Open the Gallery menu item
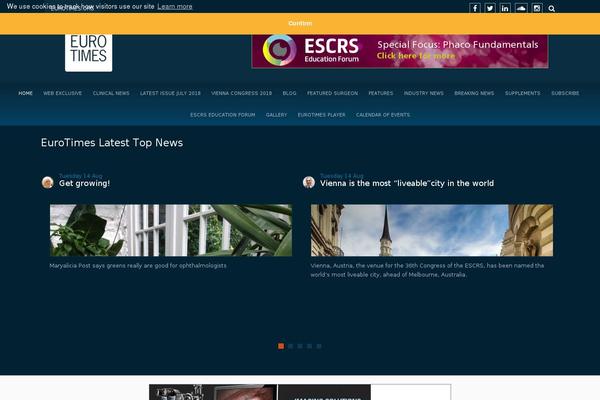600x400 pixels. click(276, 115)
